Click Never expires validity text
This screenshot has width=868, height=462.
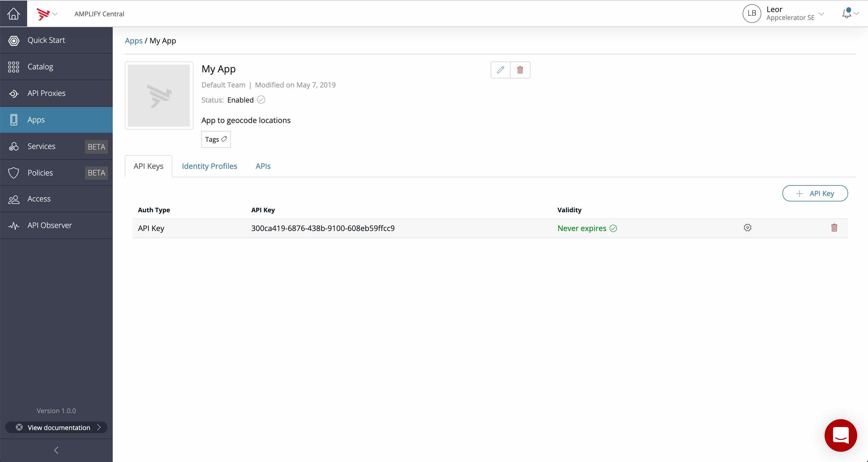582,228
